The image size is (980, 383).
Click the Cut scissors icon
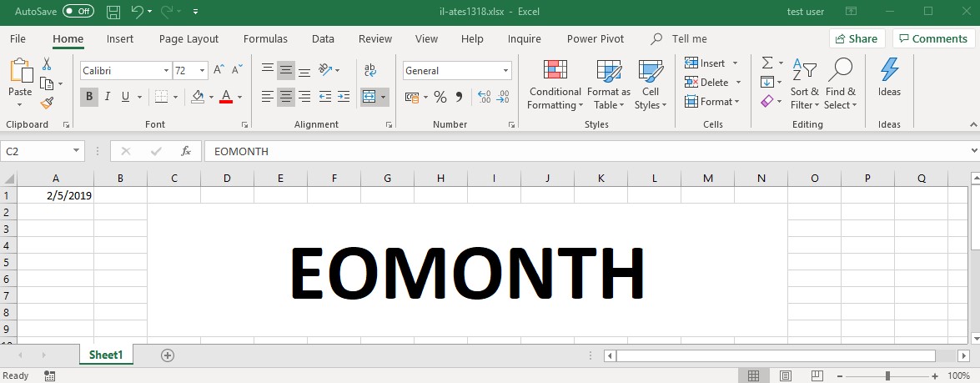[47, 64]
